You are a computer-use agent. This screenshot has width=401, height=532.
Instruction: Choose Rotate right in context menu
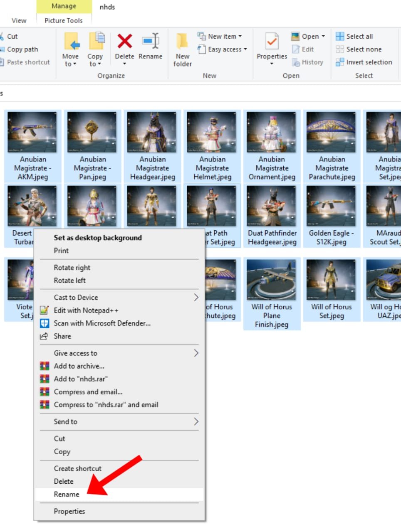coord(119,268)
